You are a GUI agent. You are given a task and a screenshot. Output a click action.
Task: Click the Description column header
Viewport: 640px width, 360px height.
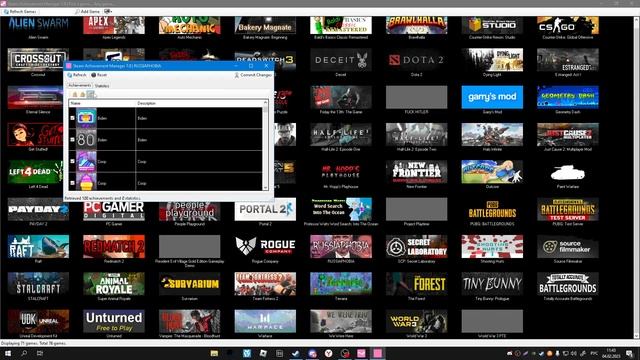pos(199,103)
